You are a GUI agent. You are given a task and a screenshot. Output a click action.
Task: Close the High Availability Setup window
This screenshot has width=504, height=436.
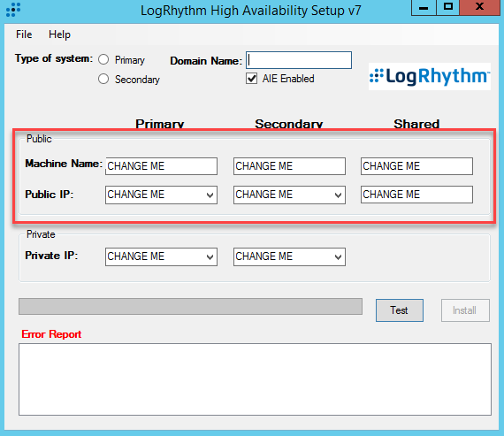[479, 7]
